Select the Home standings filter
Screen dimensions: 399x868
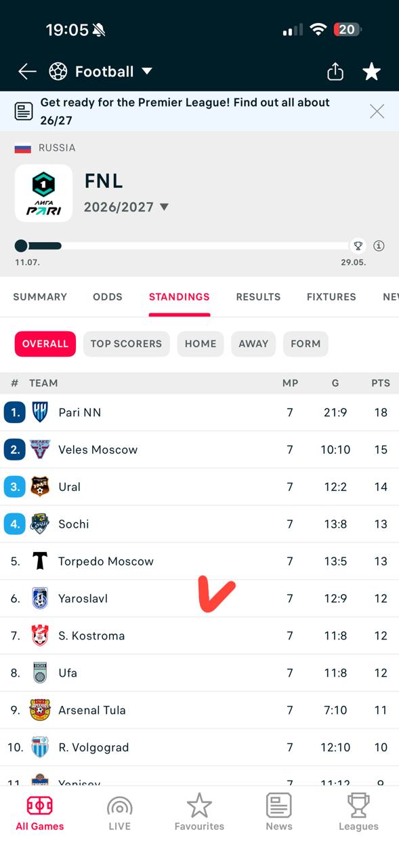(201, 344)
